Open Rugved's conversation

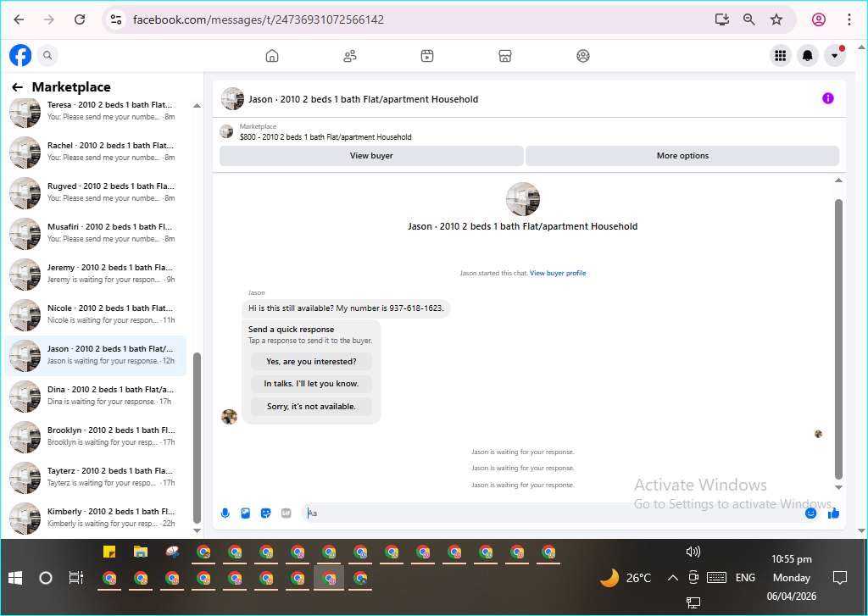point(95,192)
